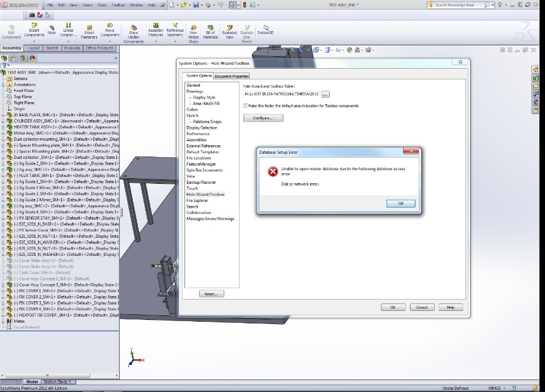Select the Mate tool
Image resolution: width=545 pixels, height=392 pixels.
tap(52, 30)
